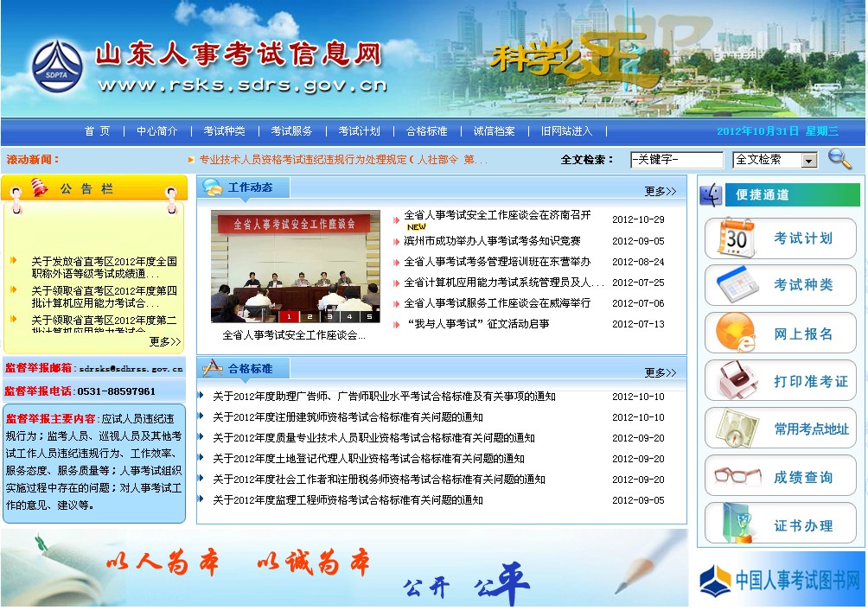Show more 工作动态 news items

[x=661, y=191]
